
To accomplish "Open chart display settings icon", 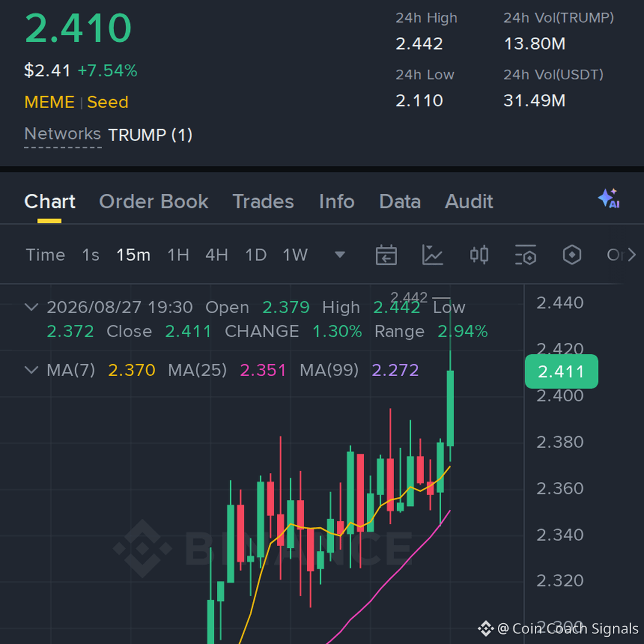I will click(526, 255).
